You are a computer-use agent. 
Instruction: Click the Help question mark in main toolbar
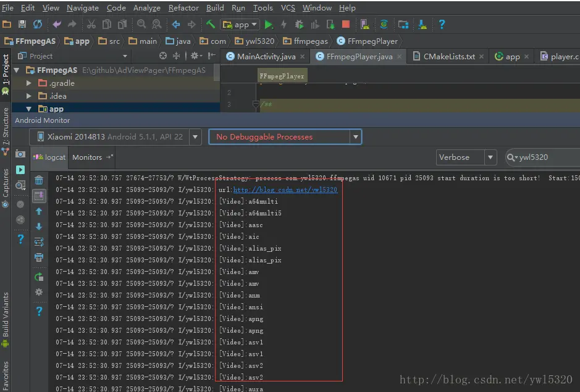pos(442,25)
